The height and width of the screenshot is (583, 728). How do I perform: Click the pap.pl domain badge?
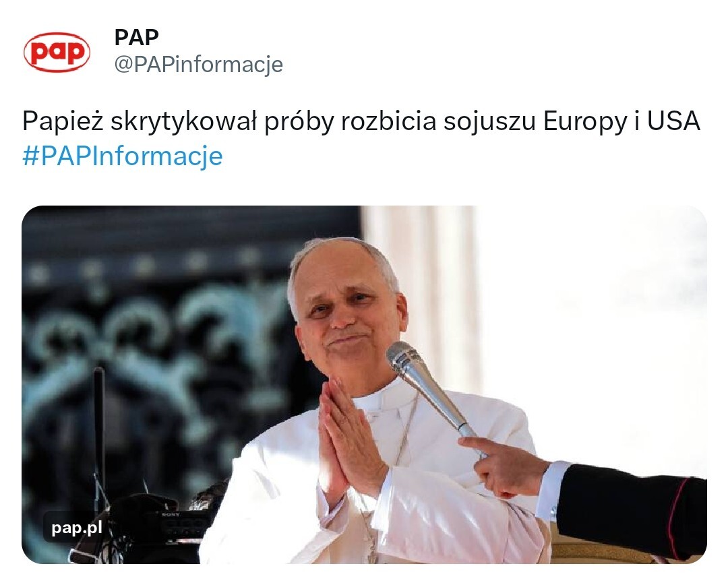coord(77,527)
